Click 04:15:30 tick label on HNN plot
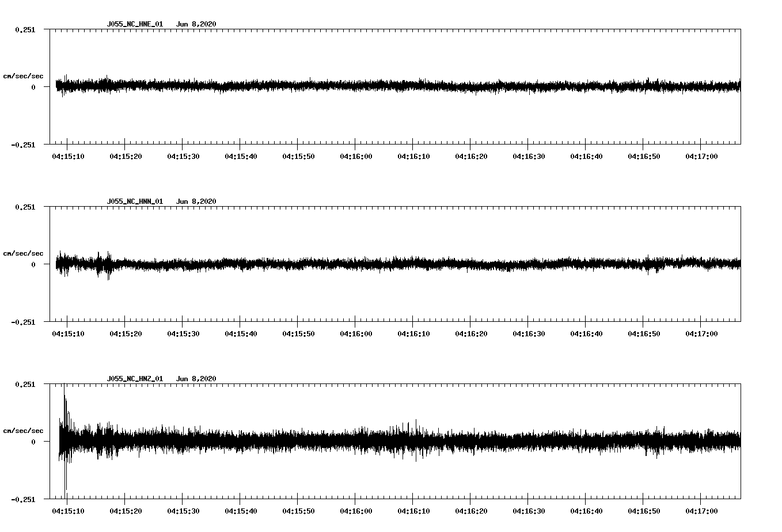Viewport: 782px width, 532px height. (183, 334)
